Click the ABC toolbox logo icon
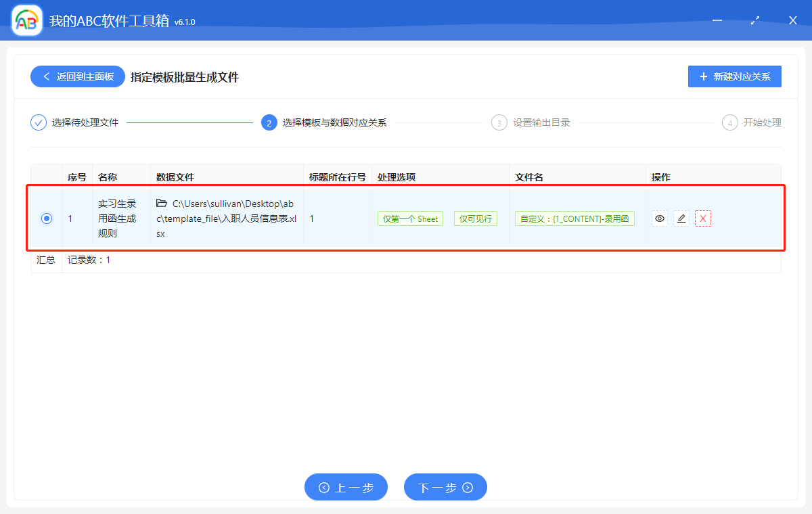This screenshot has height=514, width=812. point(26,20)
